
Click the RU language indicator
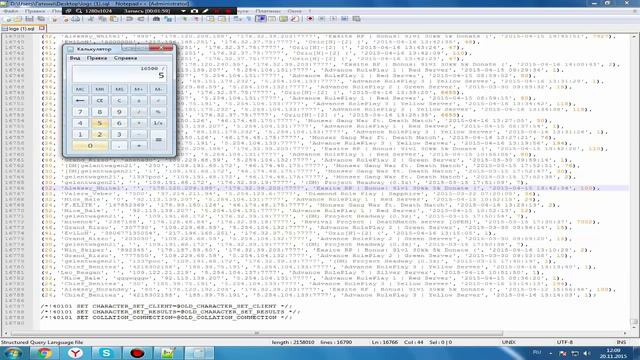click(x=537, y=353)
